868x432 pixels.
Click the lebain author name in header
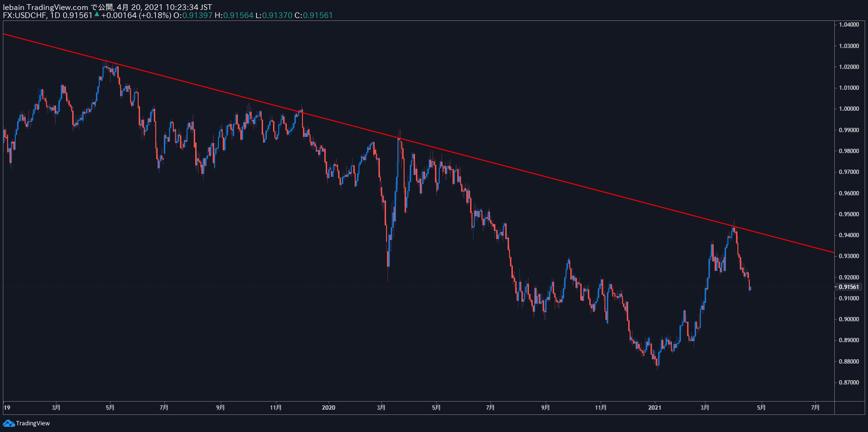(x=14, y=7)
